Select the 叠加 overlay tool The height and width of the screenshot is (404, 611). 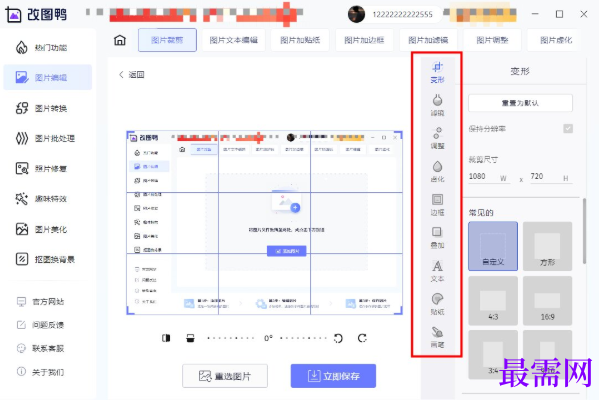[x=437, y=238]
